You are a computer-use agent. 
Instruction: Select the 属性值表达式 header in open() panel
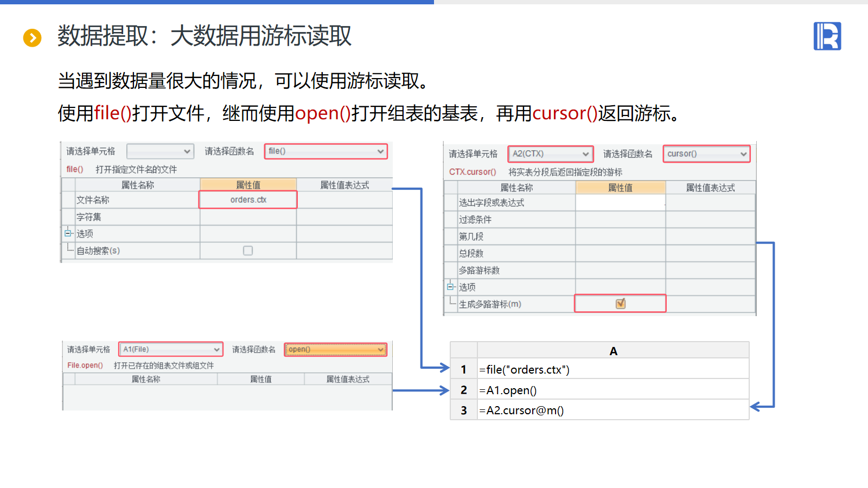tap(348, 379)
